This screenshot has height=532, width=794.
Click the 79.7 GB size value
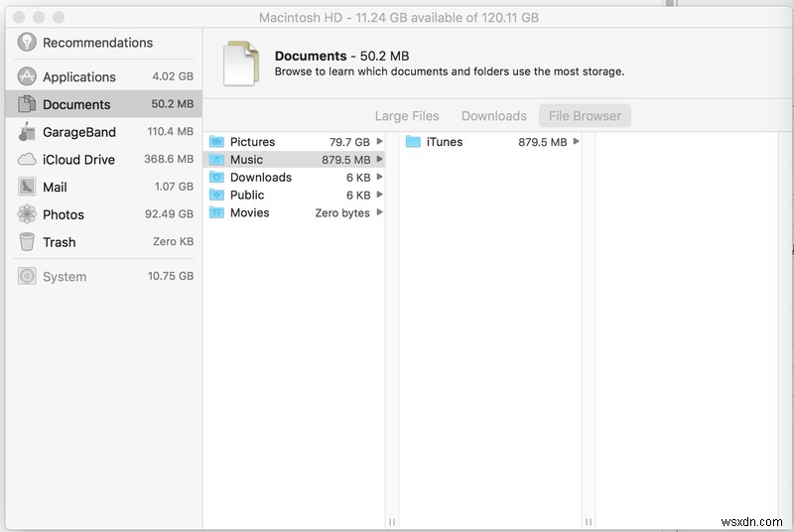point(349,142)
